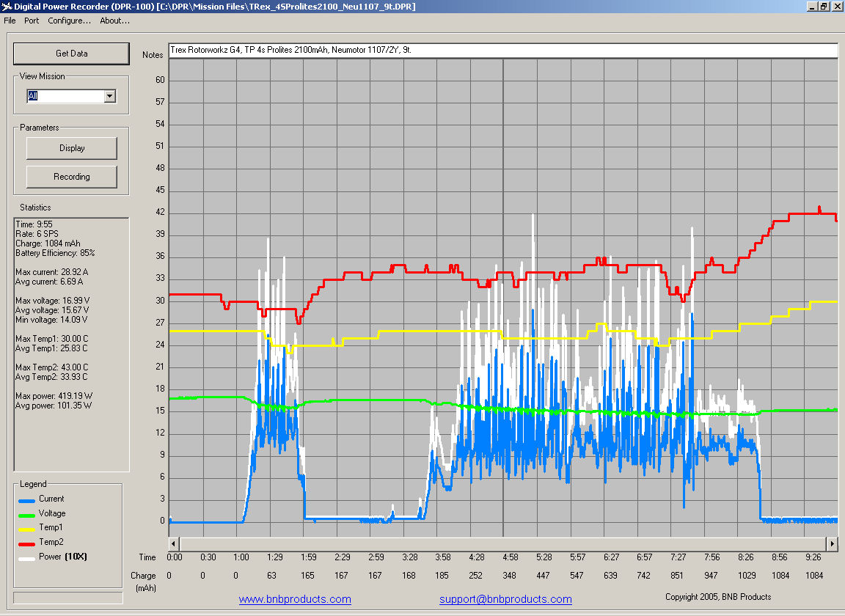845x616 pixels.
Task: Click the 'Avg power: 101.35 W' statistic
Action: pos(54,406)
